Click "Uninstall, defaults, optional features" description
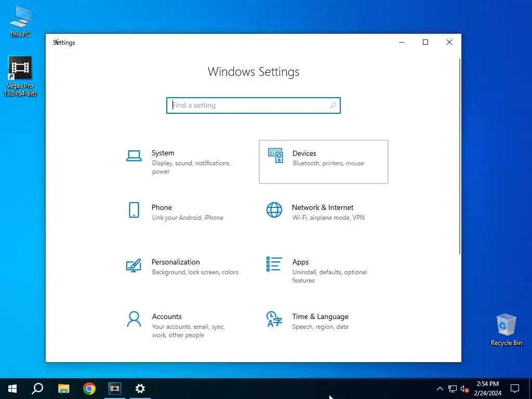 (330, 276)
